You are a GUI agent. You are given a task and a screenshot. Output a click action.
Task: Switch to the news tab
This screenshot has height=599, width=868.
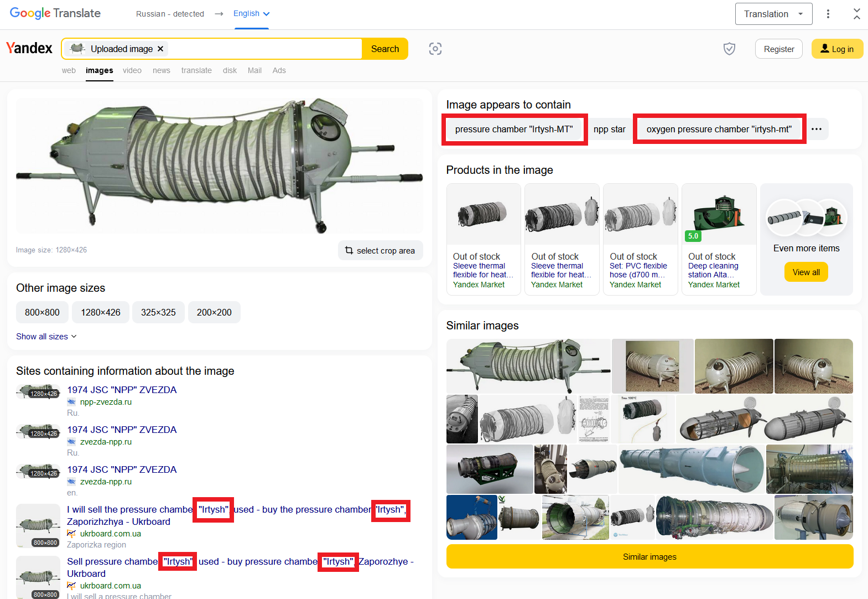click(x=162, y=70)
